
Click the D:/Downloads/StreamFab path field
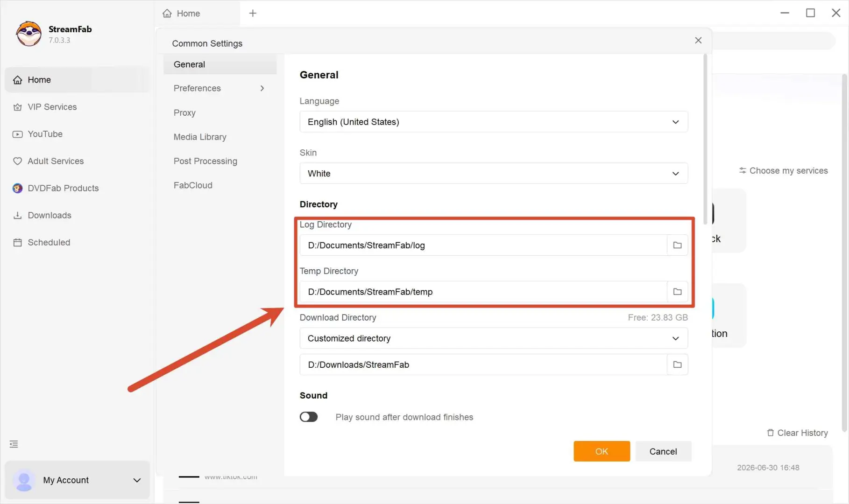483,364
